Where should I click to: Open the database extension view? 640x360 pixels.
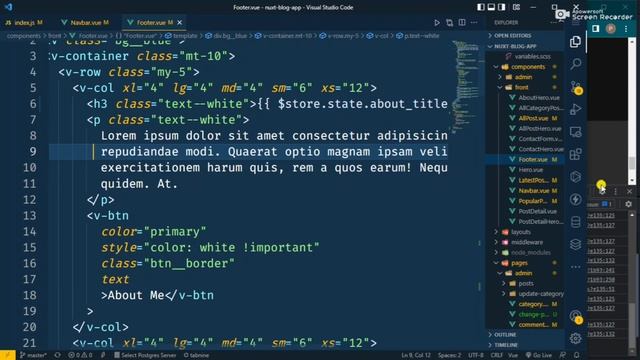click(576, 222)
